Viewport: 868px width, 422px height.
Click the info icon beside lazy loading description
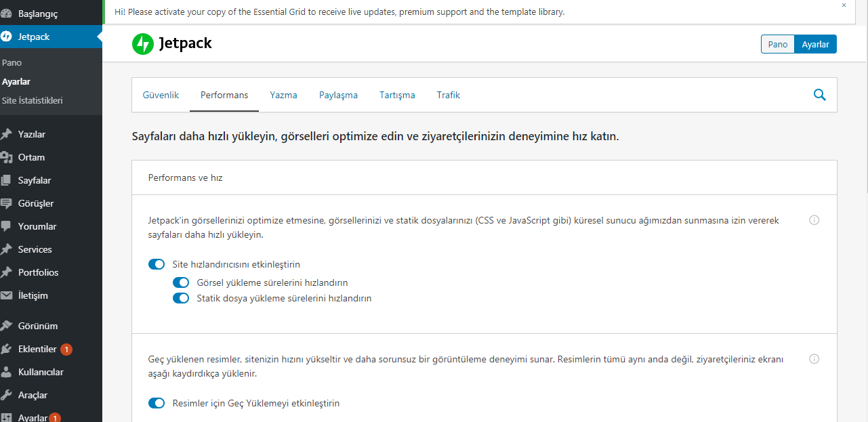point(814,359)
